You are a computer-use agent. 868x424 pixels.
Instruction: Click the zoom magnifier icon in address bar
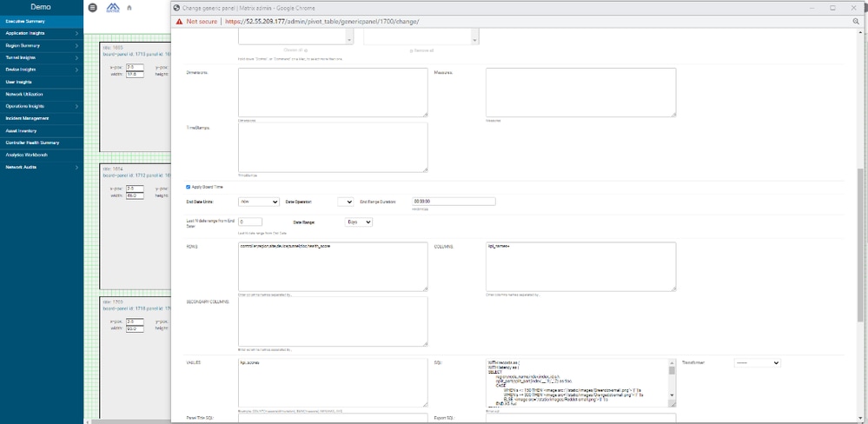point(856,22)
